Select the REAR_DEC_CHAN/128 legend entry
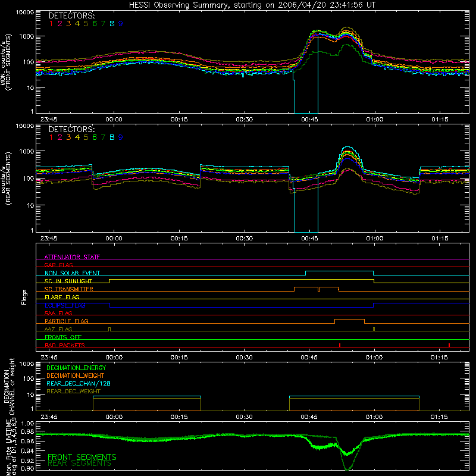 pos(79,383)
